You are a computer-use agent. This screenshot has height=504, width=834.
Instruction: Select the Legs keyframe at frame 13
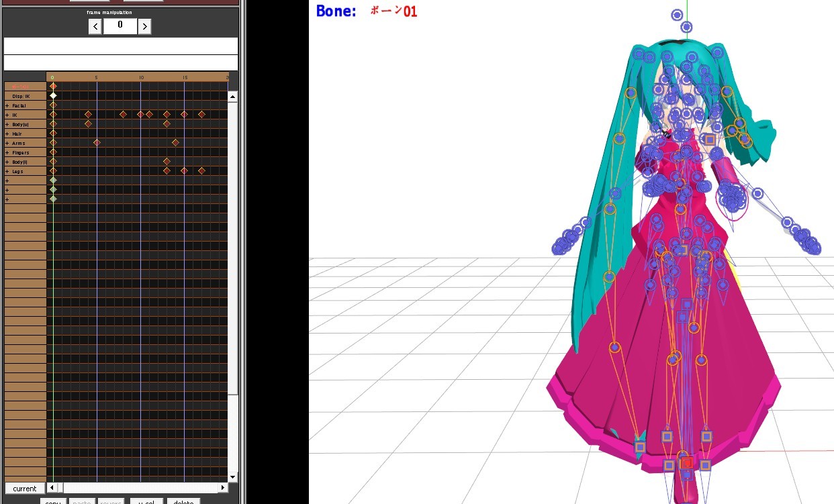[167, 171]
